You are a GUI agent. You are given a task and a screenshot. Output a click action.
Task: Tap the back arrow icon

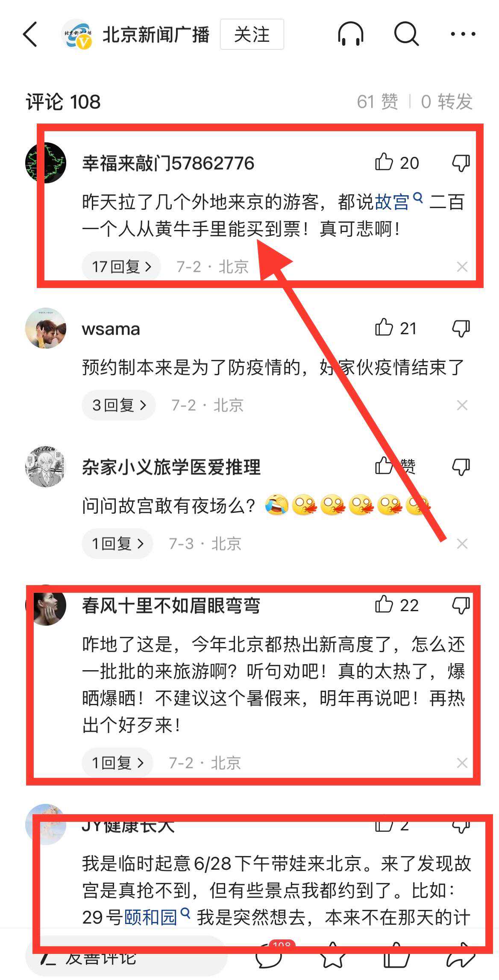click(x=30, y=34)
